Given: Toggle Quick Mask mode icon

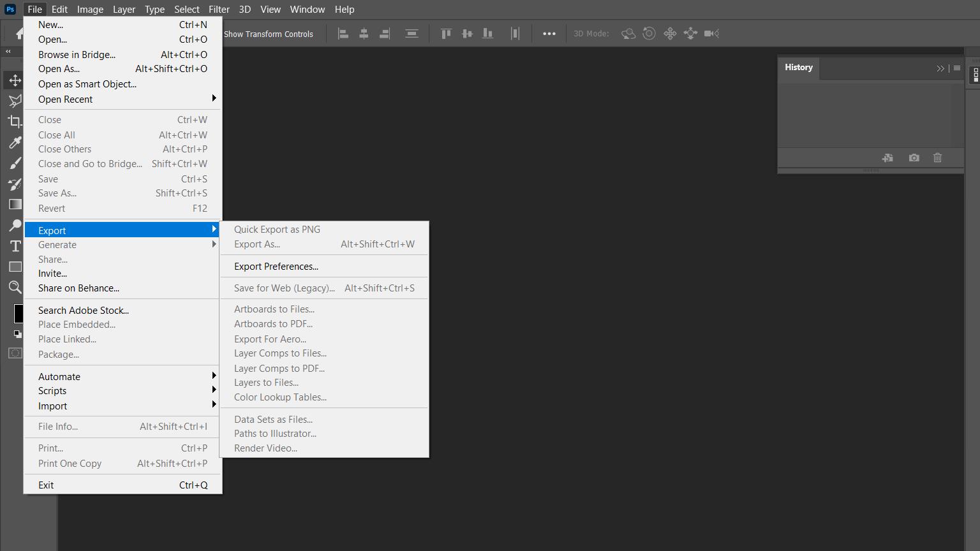Looking at the screenshot, I should click(15, 353).
